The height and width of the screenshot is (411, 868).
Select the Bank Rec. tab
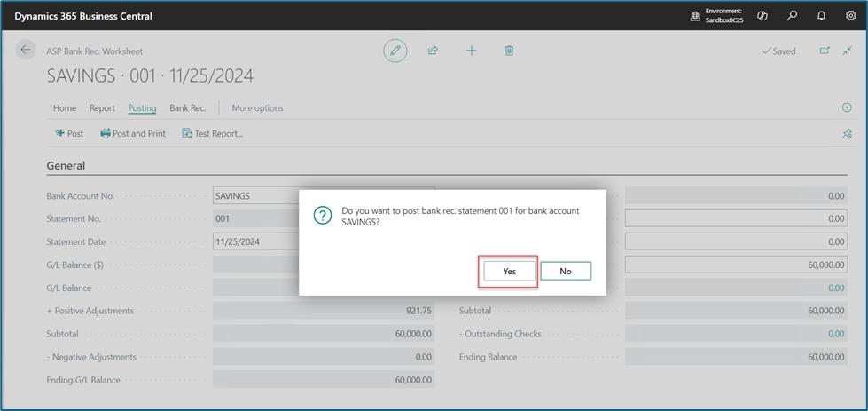click(188, 108)
